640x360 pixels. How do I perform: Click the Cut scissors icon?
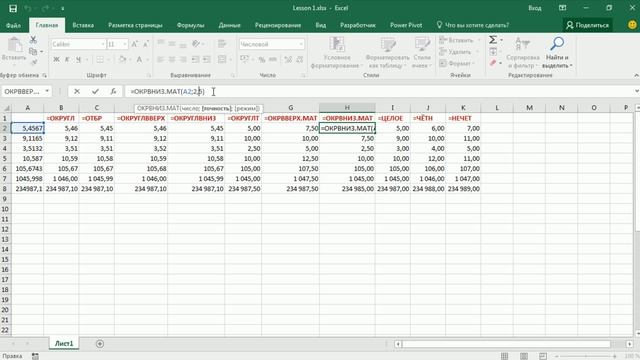coord(33,40)
